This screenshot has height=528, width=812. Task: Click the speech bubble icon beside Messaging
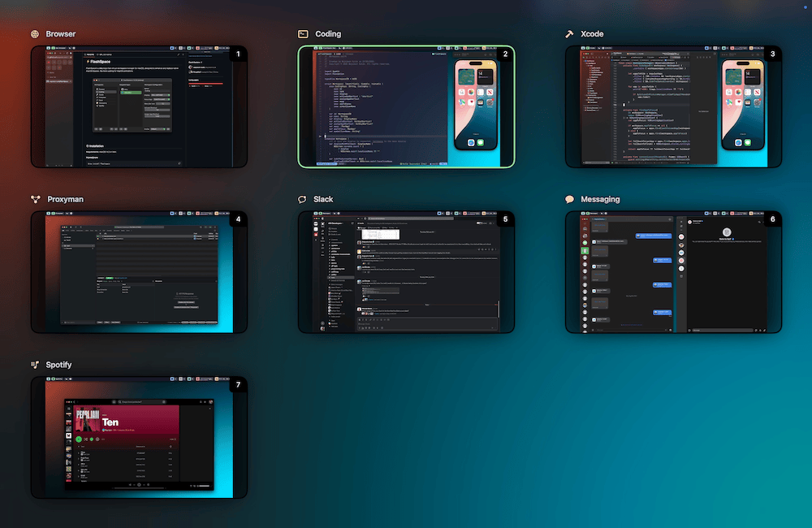(x=570, y=199)
